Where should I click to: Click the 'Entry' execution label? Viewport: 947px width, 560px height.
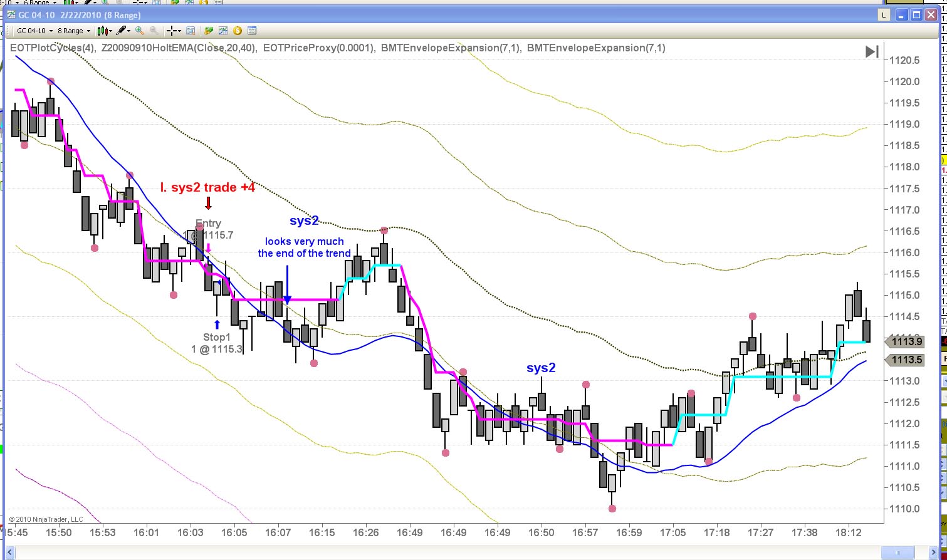point(208,223)
